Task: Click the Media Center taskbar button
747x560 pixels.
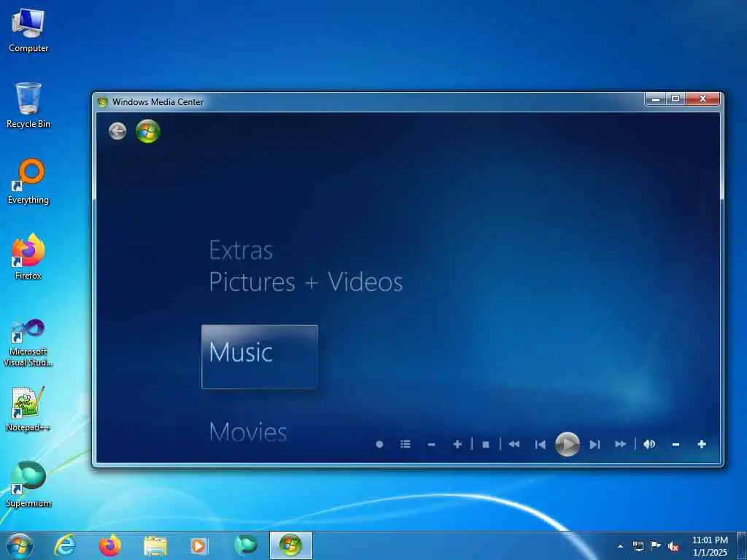Action: pyautogui.click(x=290, y=545)
